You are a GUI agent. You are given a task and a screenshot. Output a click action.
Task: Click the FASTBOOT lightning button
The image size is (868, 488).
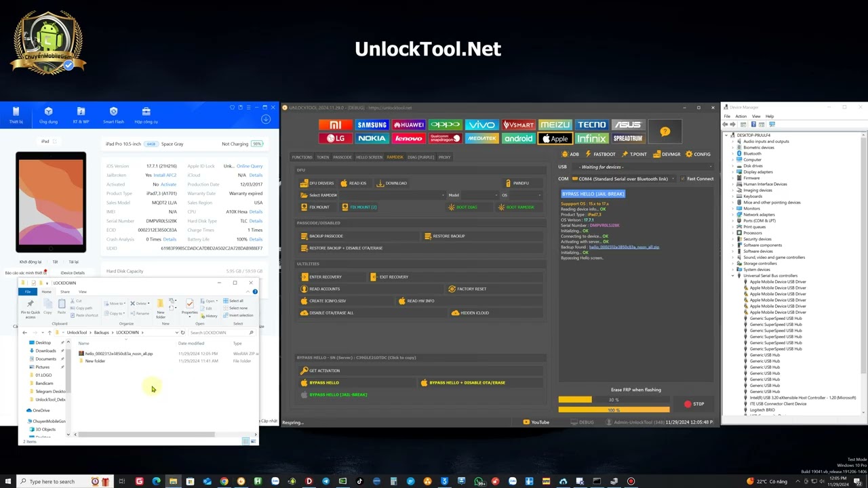click(600, 155)
